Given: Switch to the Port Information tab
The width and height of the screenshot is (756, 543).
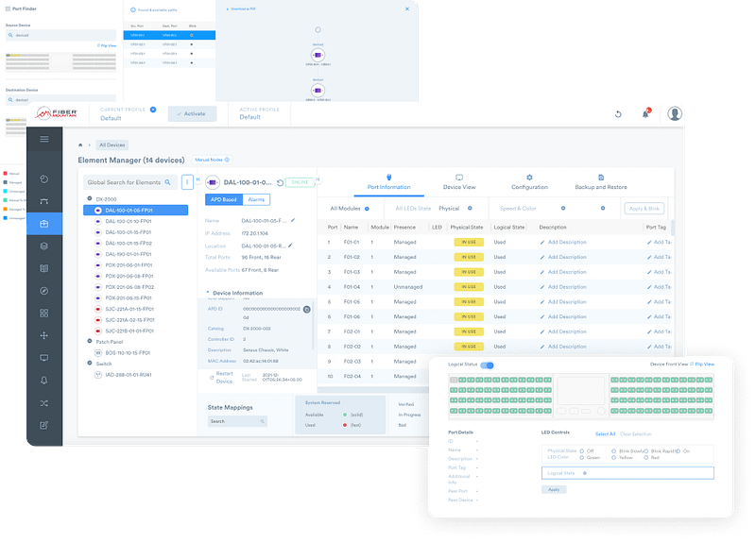Looking at the screenshot, I should tap(388, 183).
